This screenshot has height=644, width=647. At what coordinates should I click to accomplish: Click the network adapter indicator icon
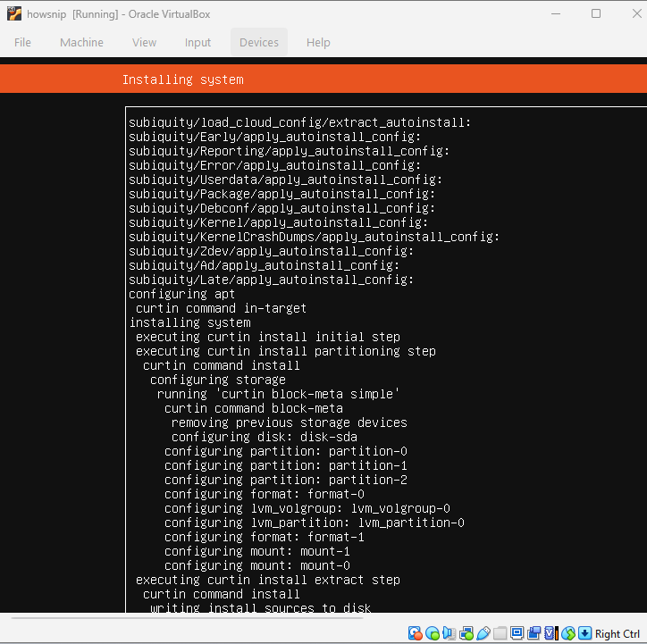[466, 633]
